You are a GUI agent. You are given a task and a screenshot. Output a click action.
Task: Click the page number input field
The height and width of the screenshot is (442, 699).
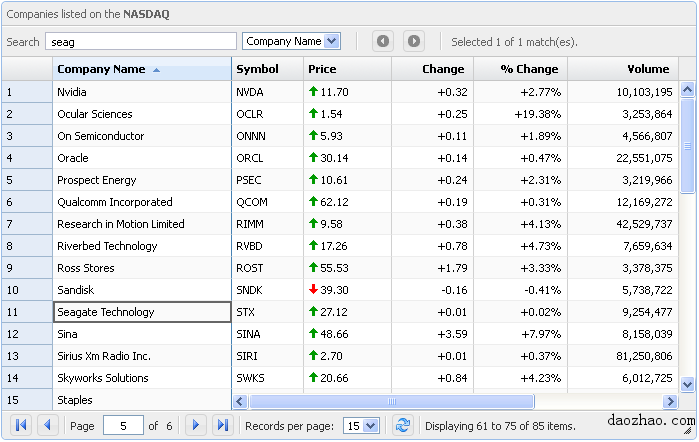click(123, 425)
